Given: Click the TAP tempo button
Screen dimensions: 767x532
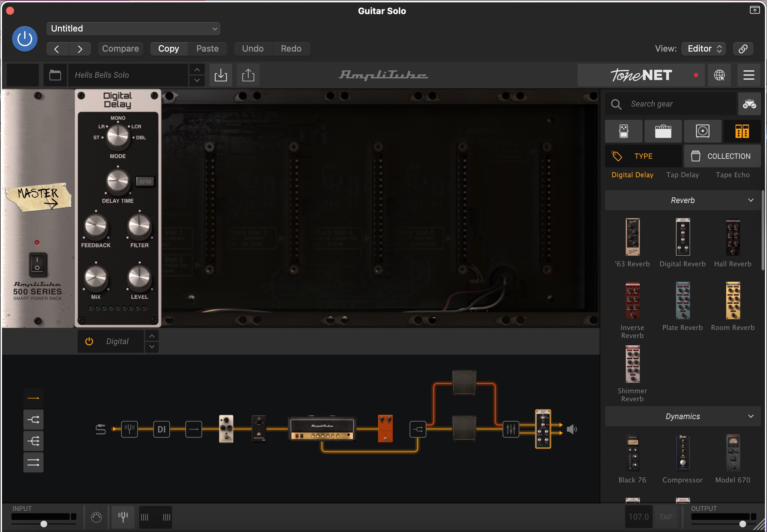Looking at the screenshot, I should pos(666,517).
